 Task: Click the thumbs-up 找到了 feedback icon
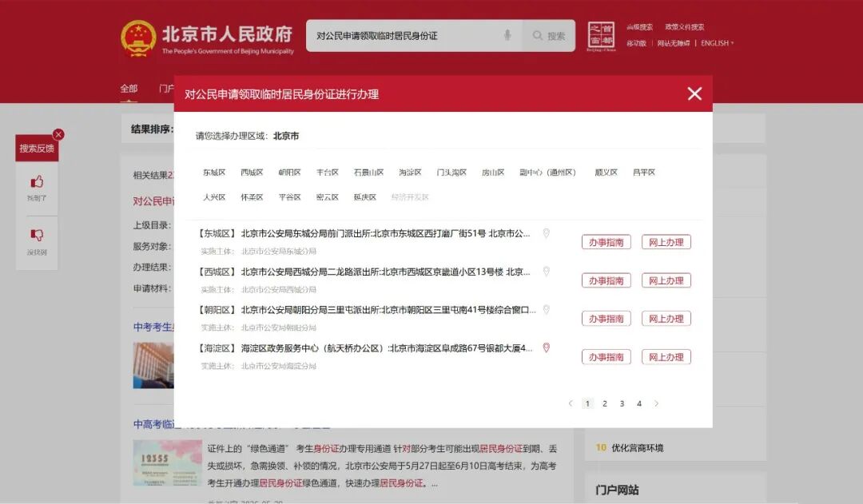tap(37, 182)
